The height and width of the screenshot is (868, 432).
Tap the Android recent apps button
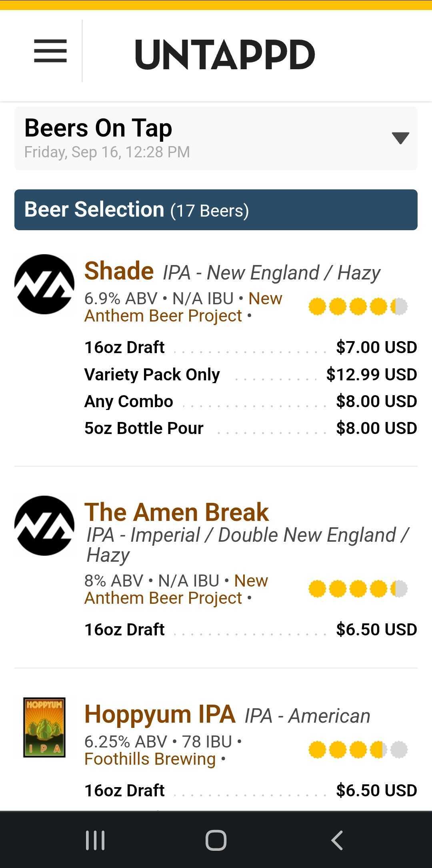click(x=95, y=840)
